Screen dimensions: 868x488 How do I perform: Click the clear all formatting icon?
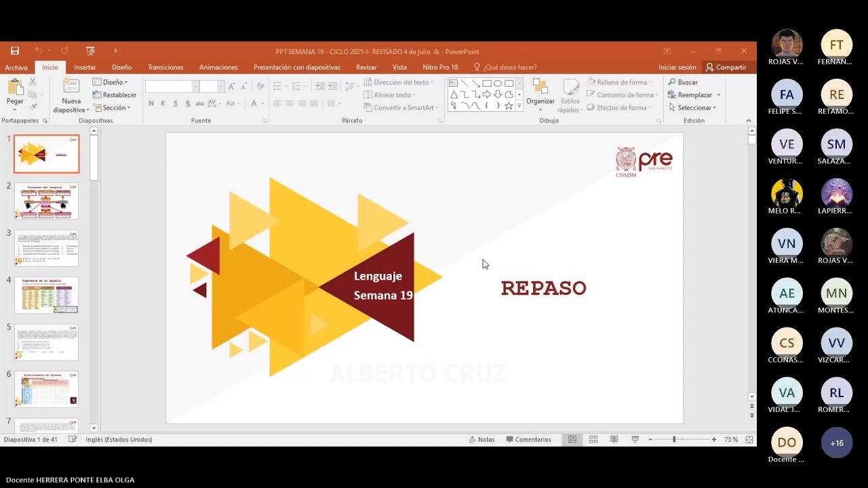pyautogui.click(x=260, y=87)
